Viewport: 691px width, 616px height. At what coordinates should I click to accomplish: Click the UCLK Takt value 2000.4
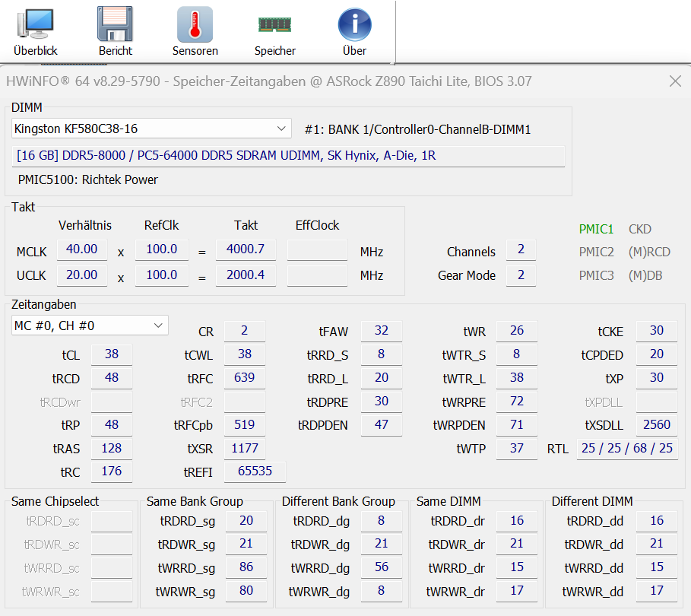coord(246,275)
